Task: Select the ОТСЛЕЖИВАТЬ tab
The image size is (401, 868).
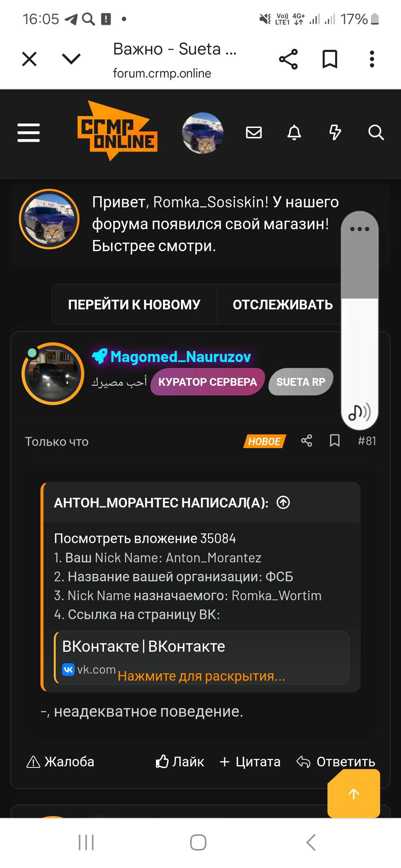Action: [x=283, y=305]
